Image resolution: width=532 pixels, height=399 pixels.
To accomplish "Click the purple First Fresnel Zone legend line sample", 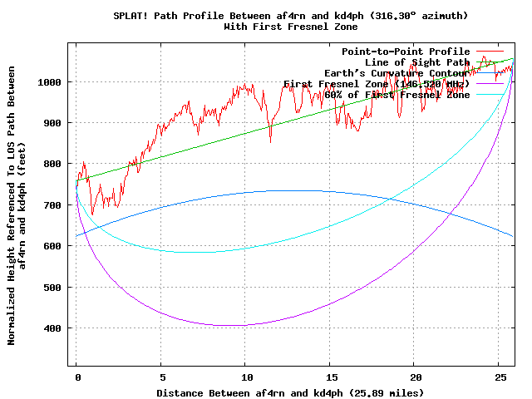I will 490,83.
